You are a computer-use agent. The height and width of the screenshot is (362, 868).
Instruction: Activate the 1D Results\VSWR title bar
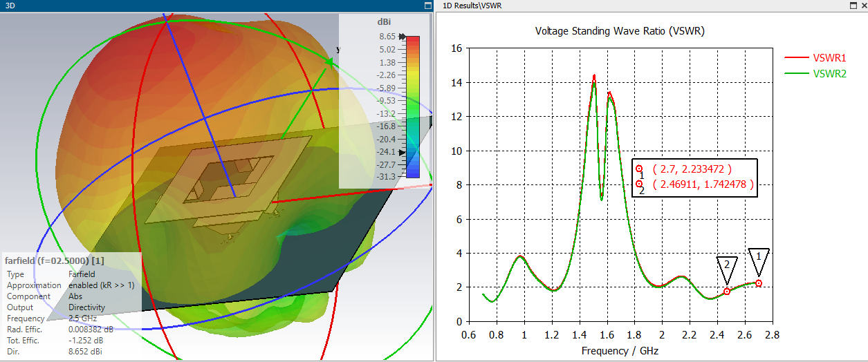622,6
